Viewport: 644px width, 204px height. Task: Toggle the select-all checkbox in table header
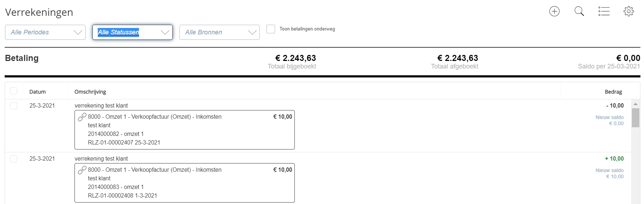tap(14, 91)
